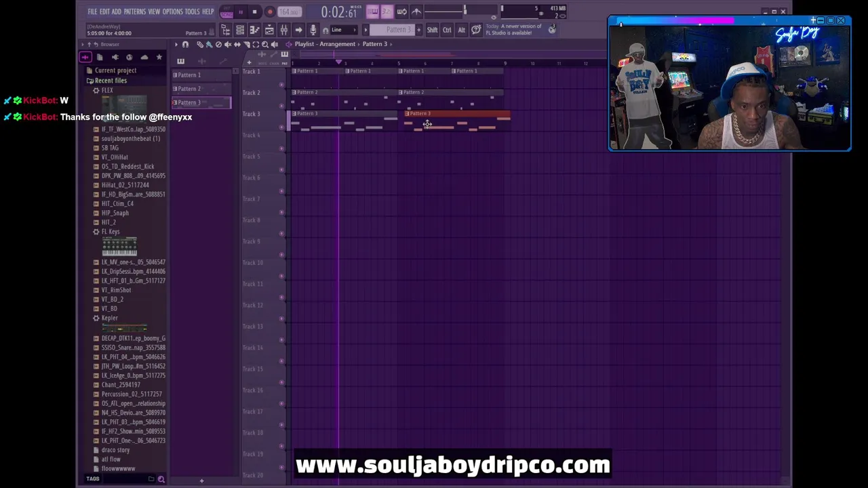Click the microphone recording icon in toolbar
Viewport: 868px width, 488px height.
(x=313, y=30)
